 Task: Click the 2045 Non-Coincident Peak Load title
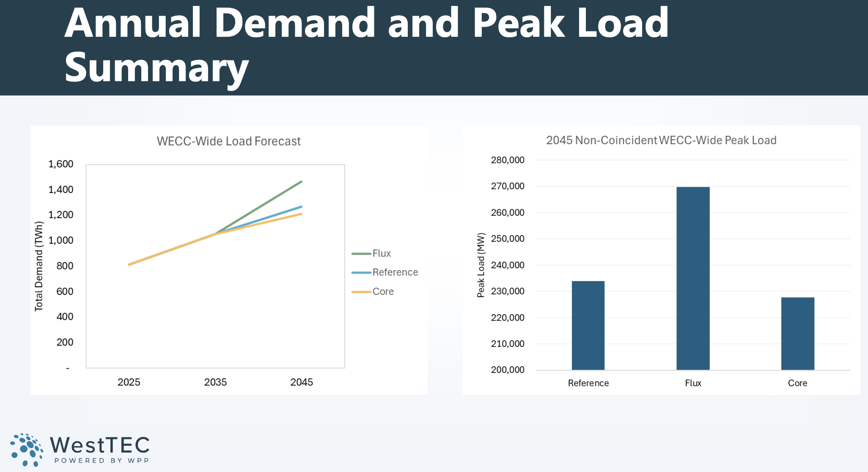(661, 140)
